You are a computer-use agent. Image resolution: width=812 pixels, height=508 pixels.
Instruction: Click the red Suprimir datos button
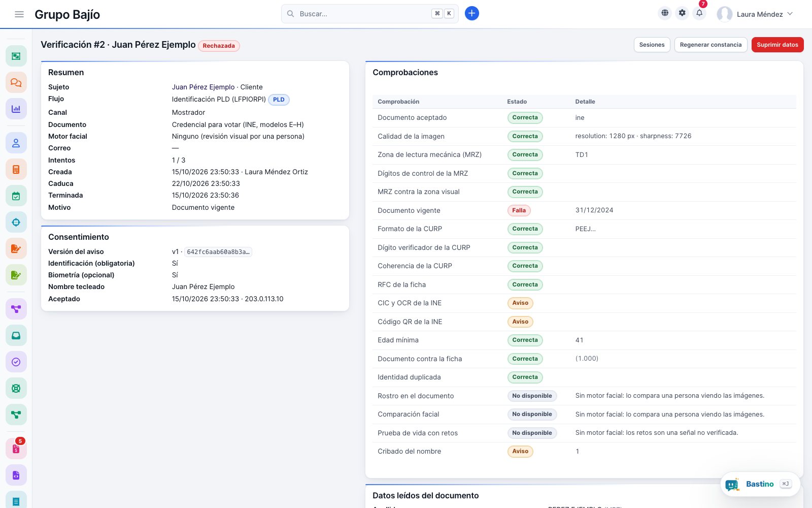click(x=777, y=45)
